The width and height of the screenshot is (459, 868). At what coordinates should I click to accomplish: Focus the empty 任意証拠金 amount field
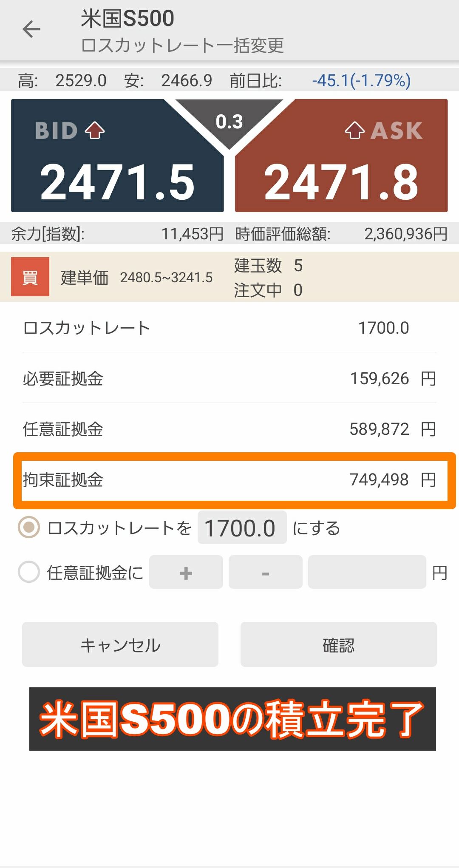coord(367,572)
